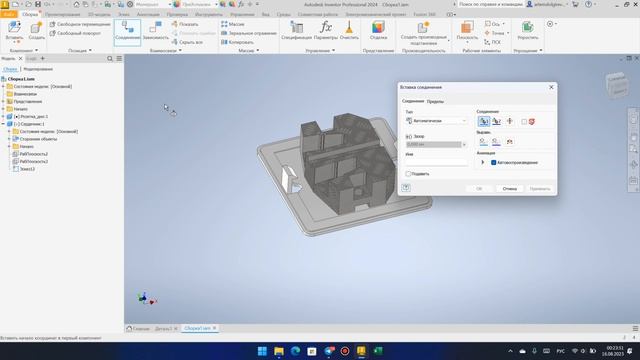Expand the Компонент panel dropdown
The height and width of the screenshot is (360, 640).
click(36, 51)
